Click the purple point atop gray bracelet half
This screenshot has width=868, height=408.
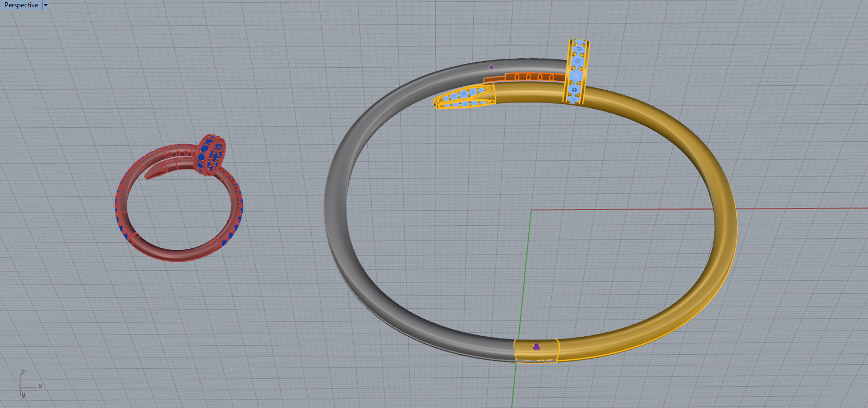point(492,67)
